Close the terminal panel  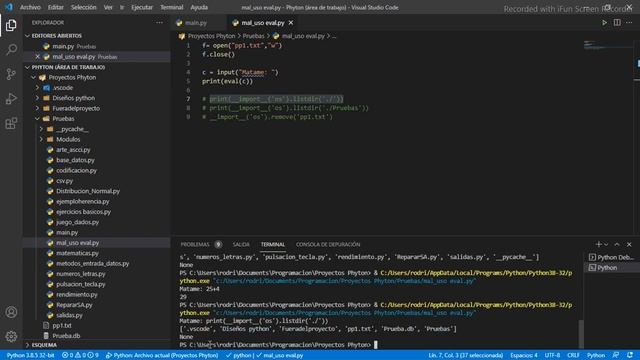pyautogui.click(x=629, y=244)
